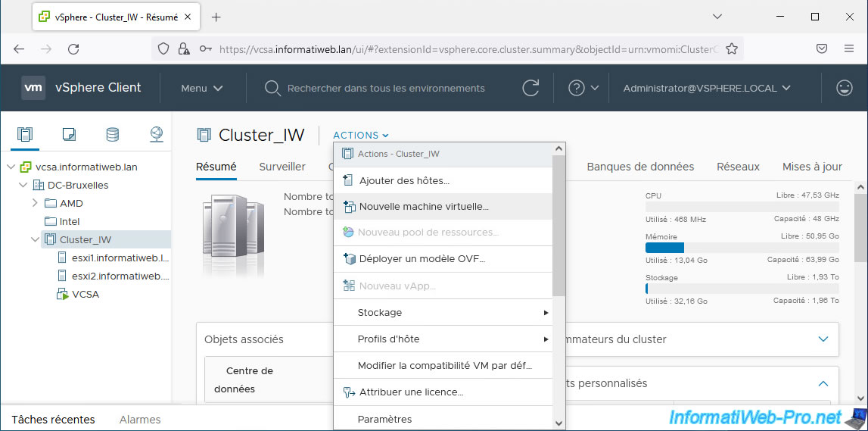Select Nouvelle machine virtuelle from Actions menu
868x431 pixels.
(x=424, y=206)
